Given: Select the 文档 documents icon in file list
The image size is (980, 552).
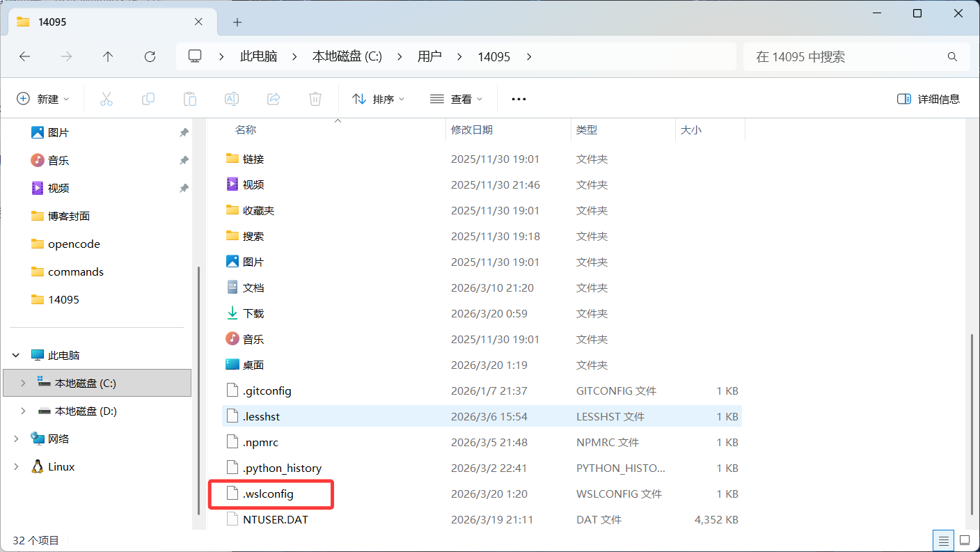Looking at the screenshot, I should tap(232, 287).
